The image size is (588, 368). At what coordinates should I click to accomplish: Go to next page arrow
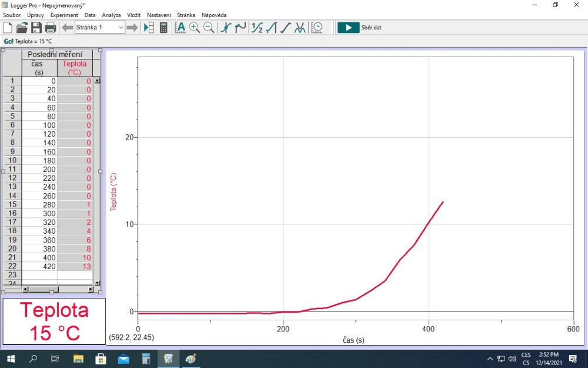point(132,28)
